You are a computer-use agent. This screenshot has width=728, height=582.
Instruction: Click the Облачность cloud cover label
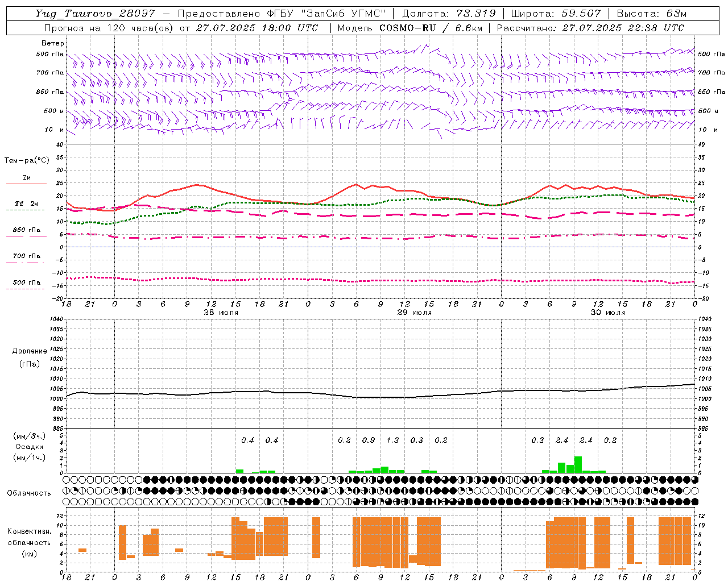[29, 493]
